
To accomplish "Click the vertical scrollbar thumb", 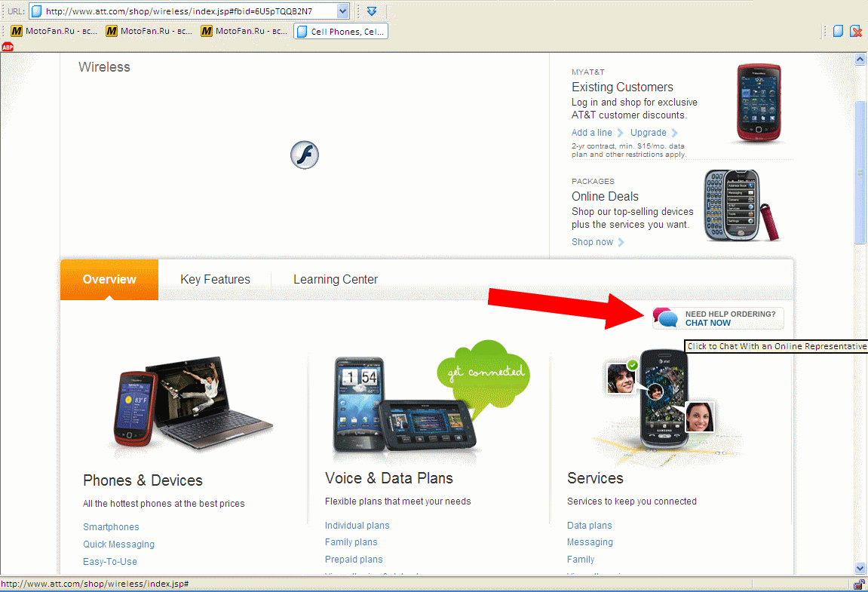I will click(x=860, y=172).
